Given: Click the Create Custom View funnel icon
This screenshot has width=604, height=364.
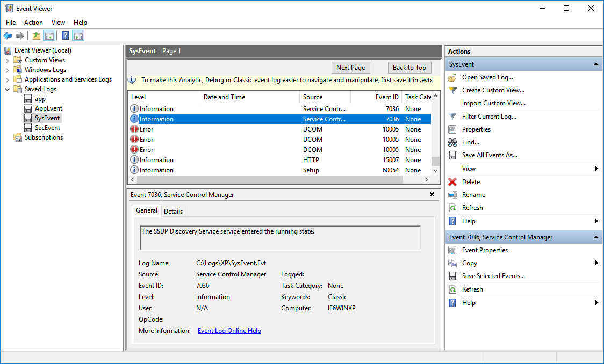Looking at the screenshot, I should 452,90.
